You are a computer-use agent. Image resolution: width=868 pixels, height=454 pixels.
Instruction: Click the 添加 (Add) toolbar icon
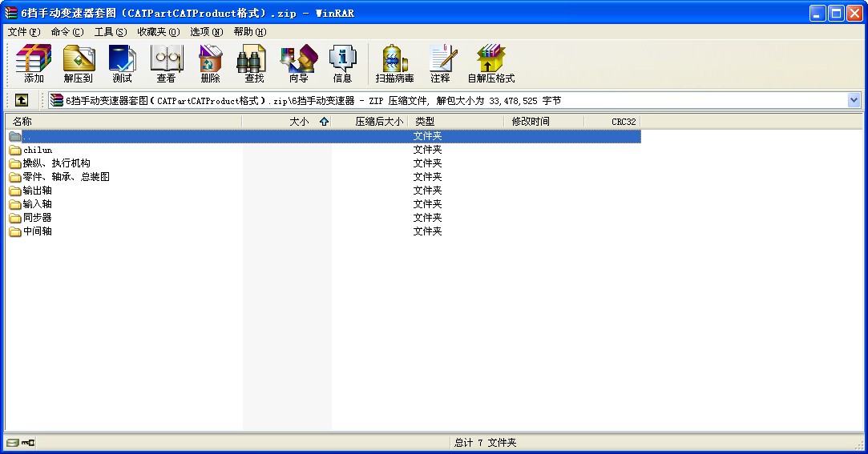(33, 63)
